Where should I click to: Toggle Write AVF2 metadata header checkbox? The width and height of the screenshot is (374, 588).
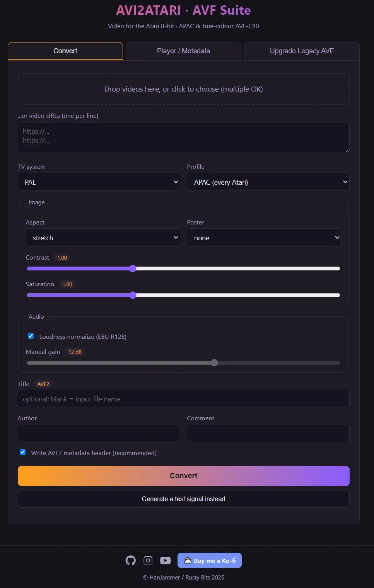(x=23, y=452)
